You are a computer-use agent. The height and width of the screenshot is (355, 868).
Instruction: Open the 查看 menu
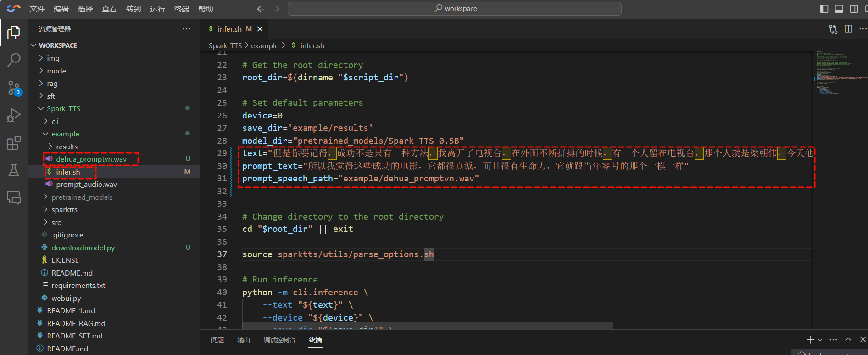pyautogui.click(x=109, y=9)
